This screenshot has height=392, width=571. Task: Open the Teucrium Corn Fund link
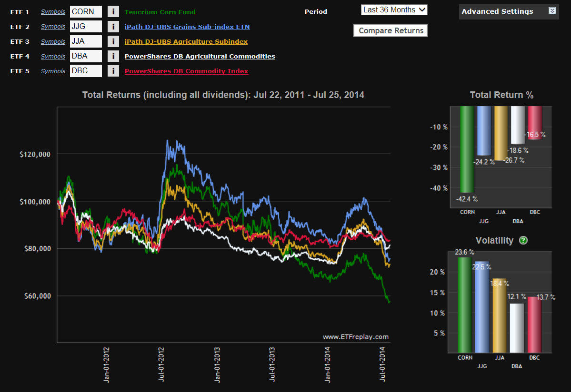click(160, 12)
